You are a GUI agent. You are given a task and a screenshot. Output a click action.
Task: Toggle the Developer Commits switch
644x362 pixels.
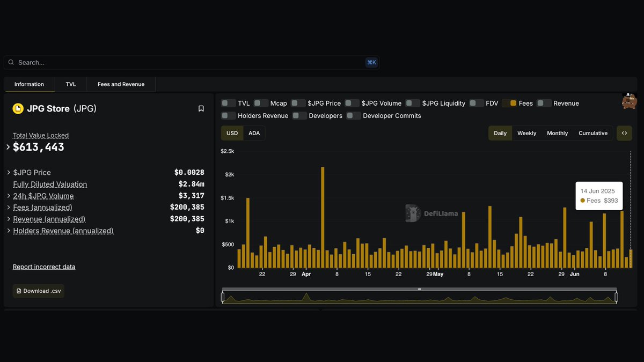(x=354, y=115)
